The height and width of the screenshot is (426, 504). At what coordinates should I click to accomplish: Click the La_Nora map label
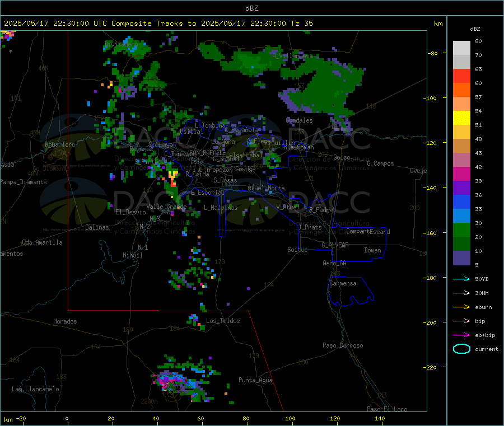[223, 142]
